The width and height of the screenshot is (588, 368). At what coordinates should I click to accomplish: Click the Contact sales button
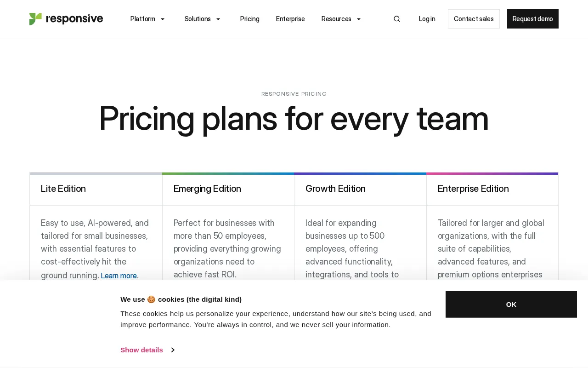474,19
